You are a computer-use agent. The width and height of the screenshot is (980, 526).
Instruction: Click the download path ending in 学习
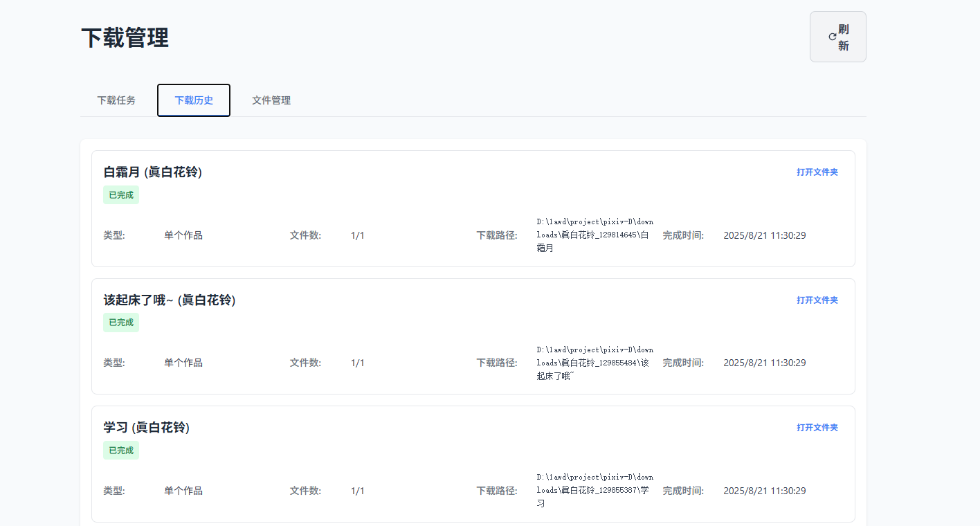[595, 491]
